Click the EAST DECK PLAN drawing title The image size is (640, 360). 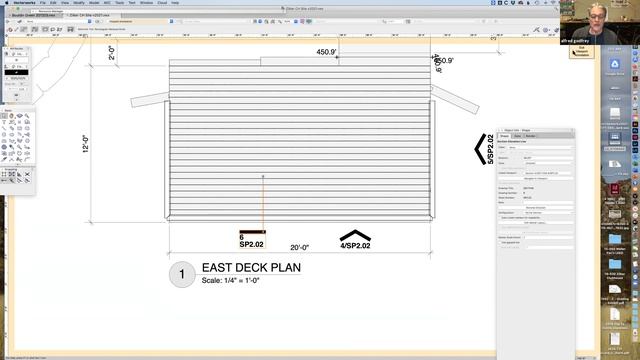point(251,267)
